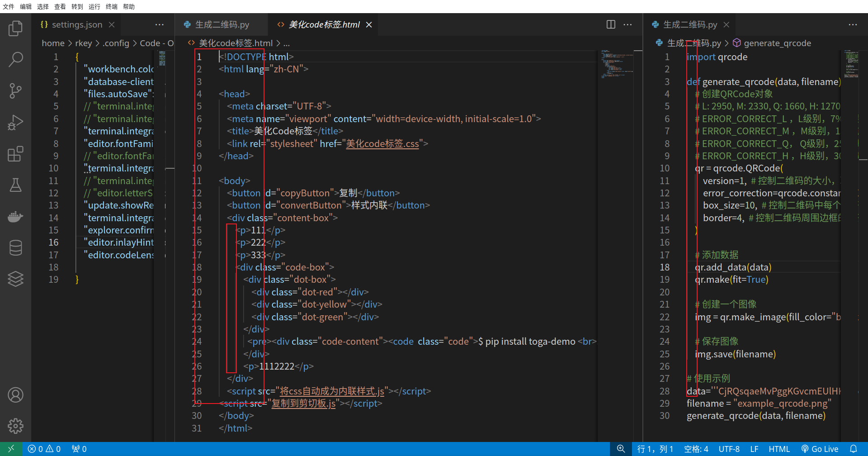Image resolution: width=868 pixels, height=456 pixels.
Task: Click the minimap of the right python editor
Action: [852, 64]
